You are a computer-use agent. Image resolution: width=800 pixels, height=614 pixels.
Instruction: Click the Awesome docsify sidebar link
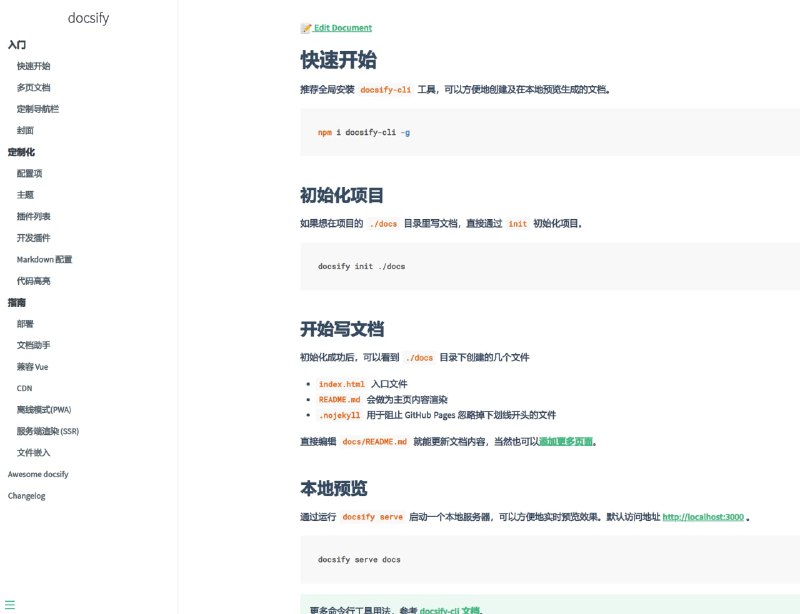coord(38,473)
